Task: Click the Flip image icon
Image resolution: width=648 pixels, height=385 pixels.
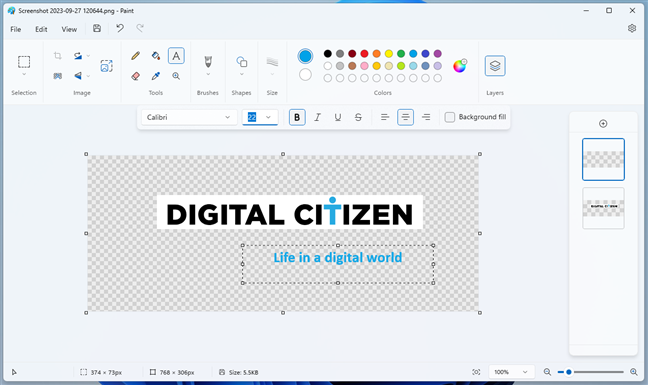Action: click(x=78, y=76)
